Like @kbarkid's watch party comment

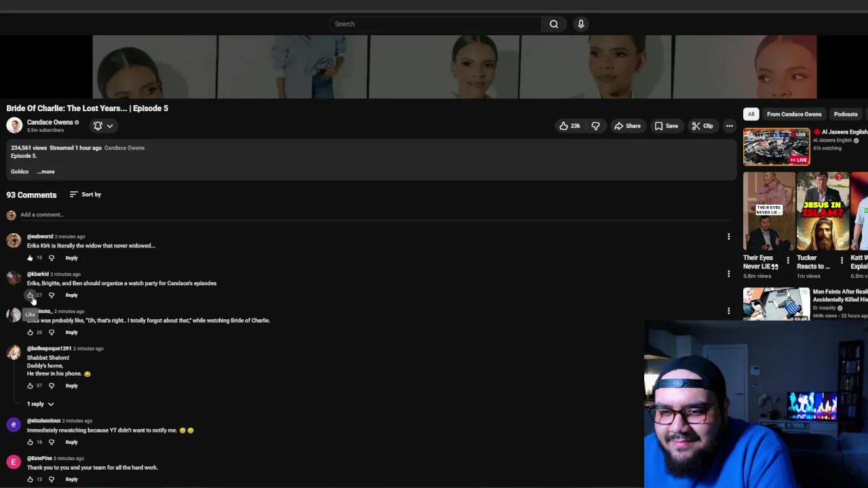pyautogui.click(x=30, y=296)
